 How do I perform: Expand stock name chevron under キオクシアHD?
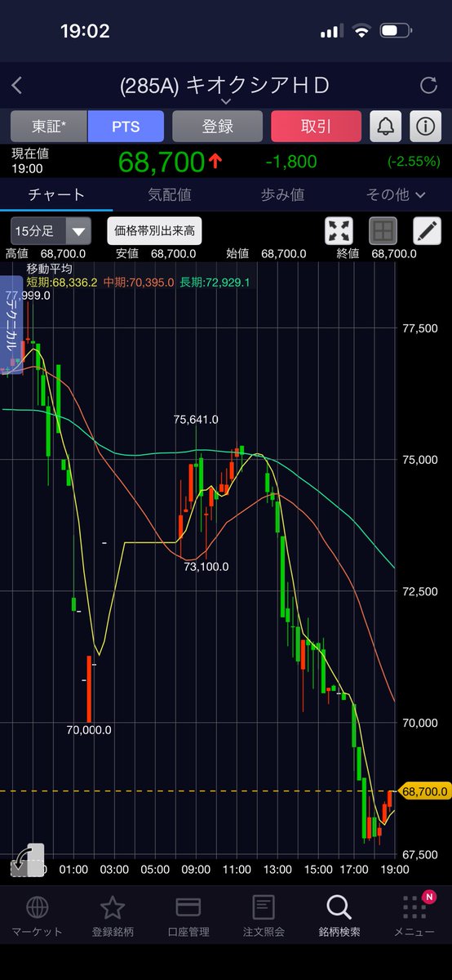226,102
